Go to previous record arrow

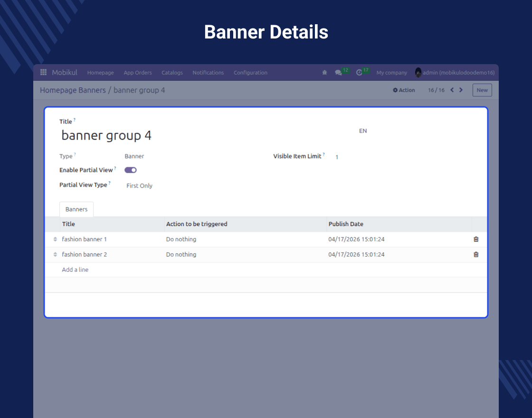point(452,90)
